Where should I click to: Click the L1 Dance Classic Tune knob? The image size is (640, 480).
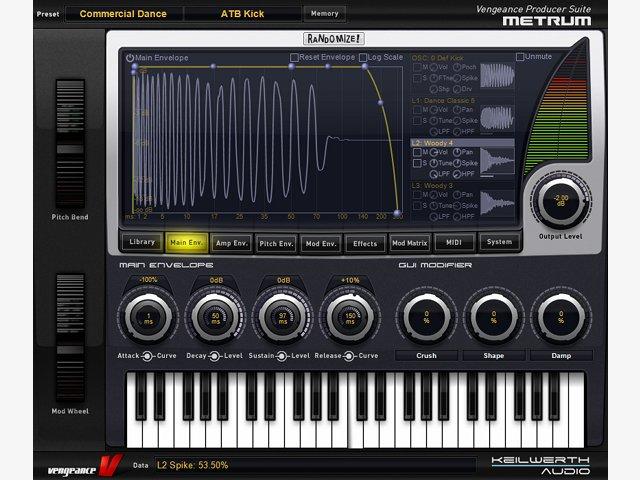pyautogui.click(x=433, y=120)
